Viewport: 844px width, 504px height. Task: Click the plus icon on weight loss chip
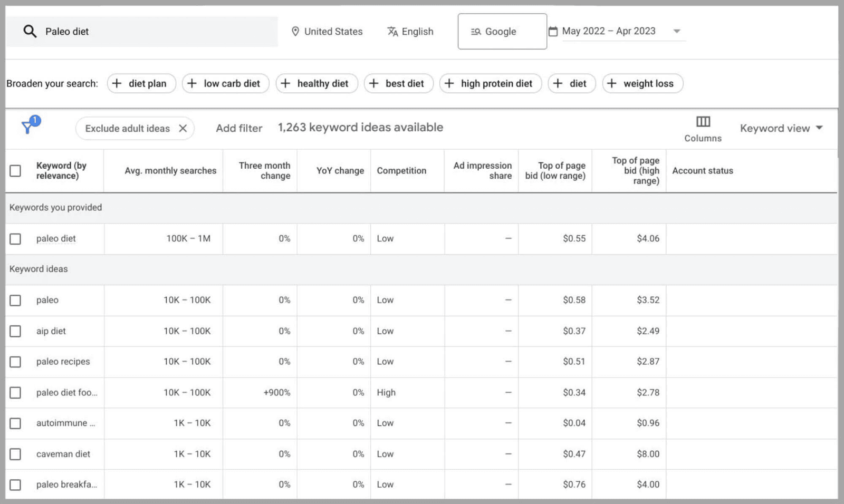tap(612, 83)
